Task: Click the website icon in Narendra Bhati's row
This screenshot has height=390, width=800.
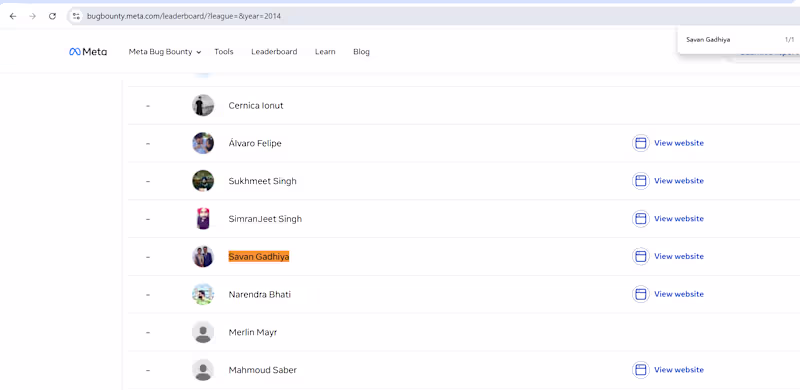Action: [x=641, y=294]
